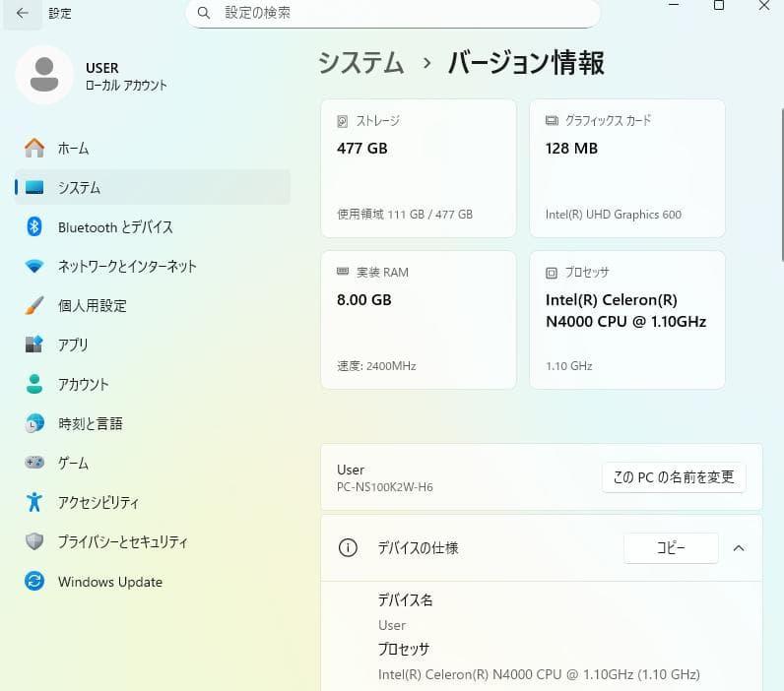Click ローカル アカウント under USER
Screen dimensions: 784x691
(x=126, y=86)
